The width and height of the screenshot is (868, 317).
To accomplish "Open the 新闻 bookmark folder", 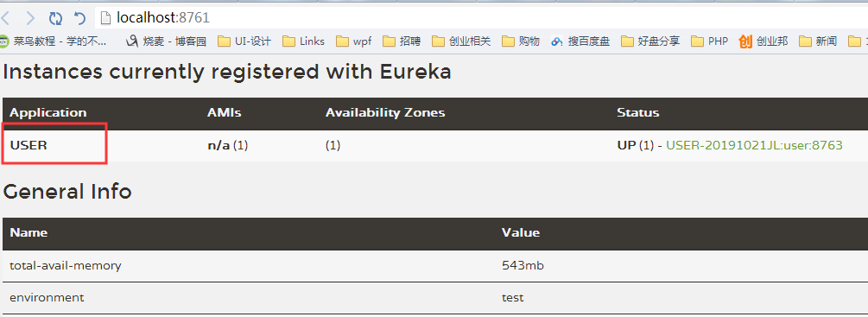I will coord(818,41).
